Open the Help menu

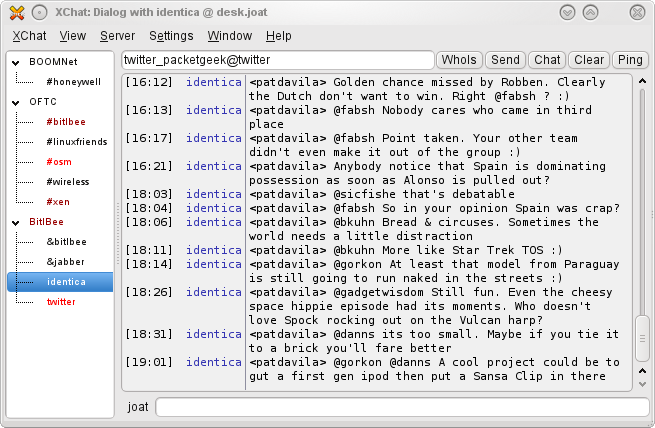(279, 36)
